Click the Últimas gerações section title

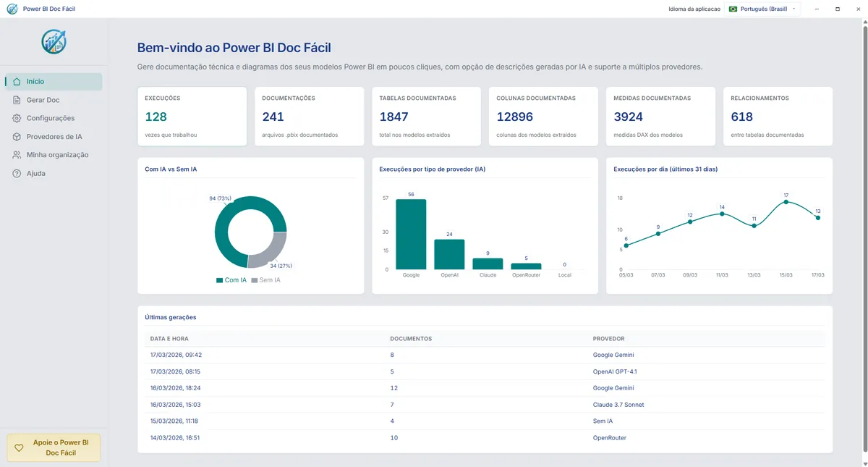tap(171, 317)
